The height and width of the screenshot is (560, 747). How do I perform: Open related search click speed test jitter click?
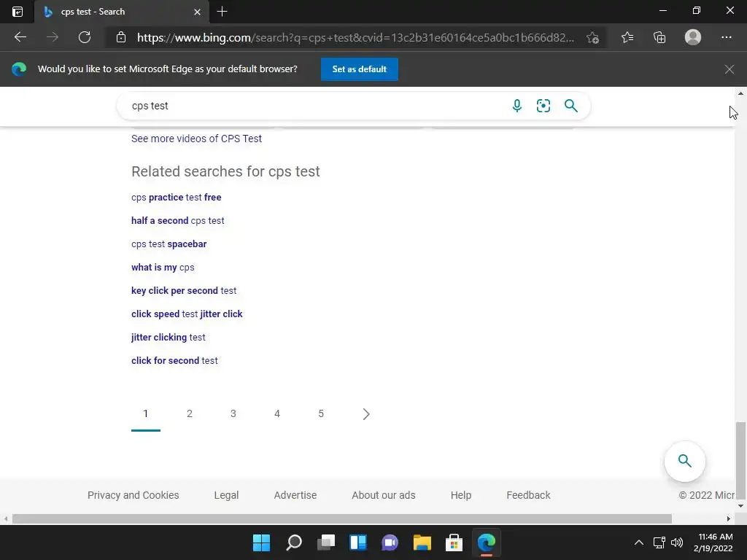pyautogui.click(x=187, y=314)
